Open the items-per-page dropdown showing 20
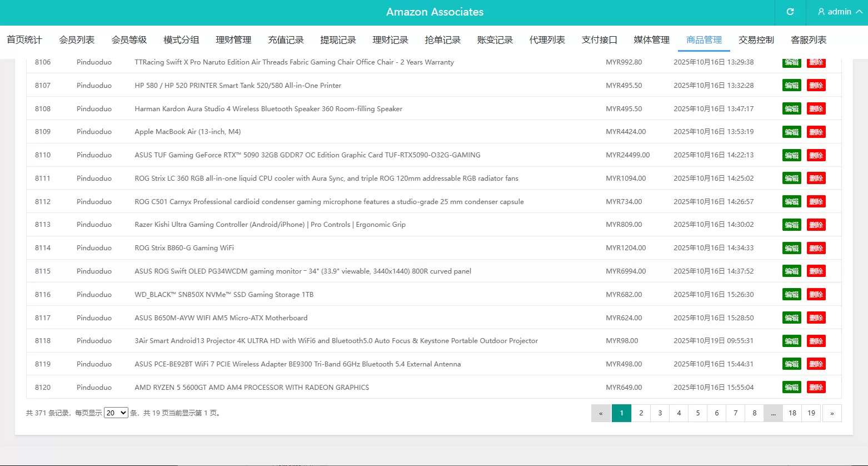Viewport: 868px width, 466px height. (116, 413)
